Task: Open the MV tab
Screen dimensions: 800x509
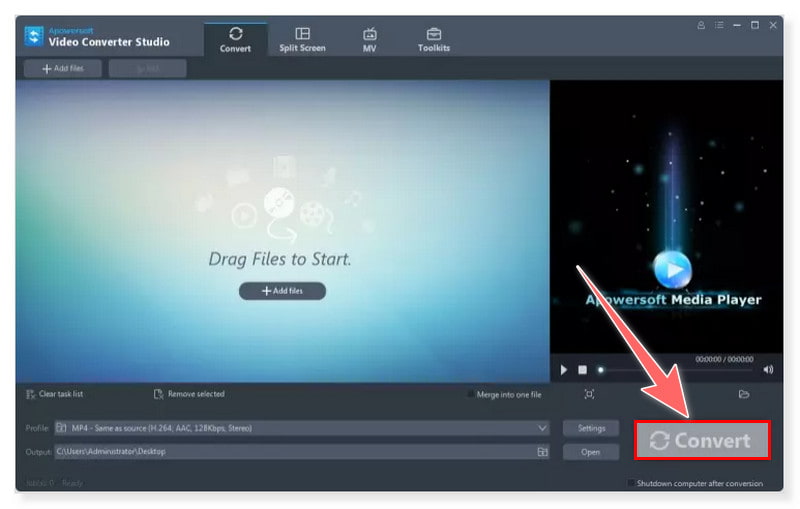Action: pyautogui.click(x=369, y=39)
